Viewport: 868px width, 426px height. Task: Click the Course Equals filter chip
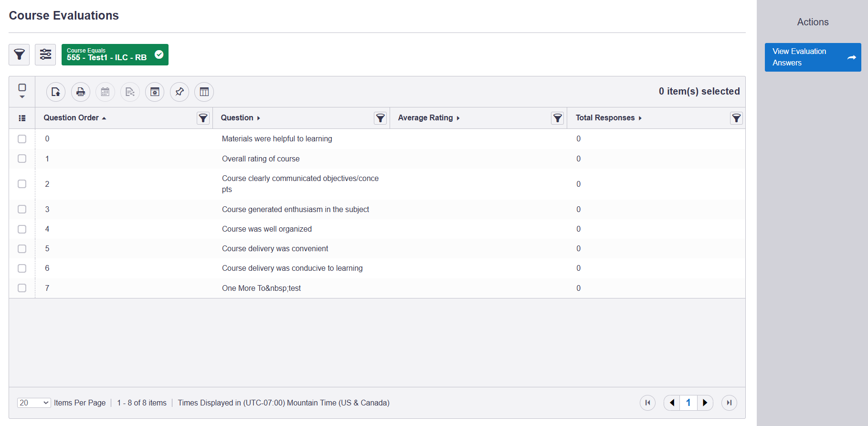pos(115,54)
